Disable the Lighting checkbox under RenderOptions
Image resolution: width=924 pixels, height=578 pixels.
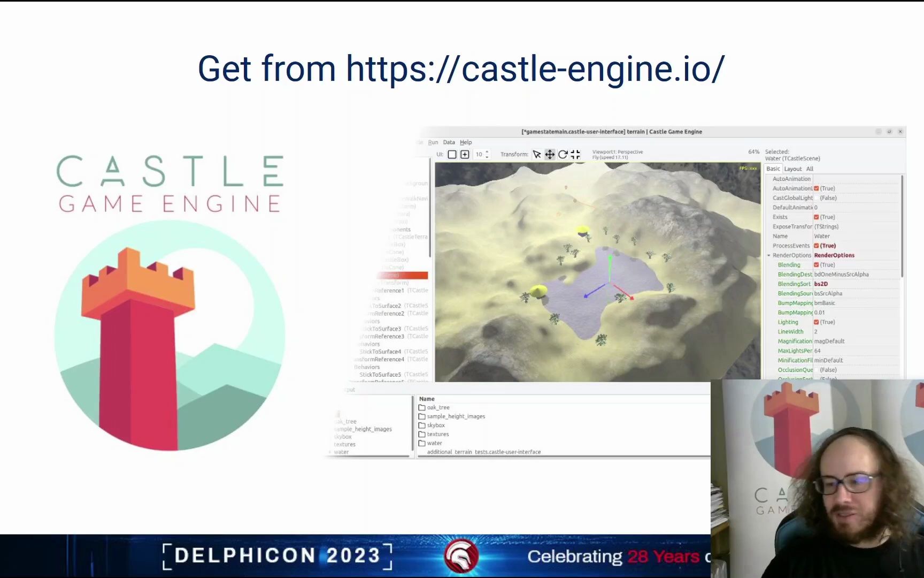coord(816,322)
